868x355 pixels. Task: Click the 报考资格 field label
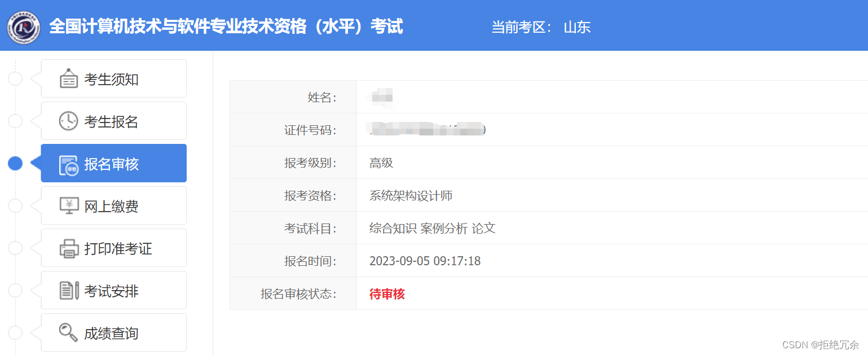tap(310, 196)
